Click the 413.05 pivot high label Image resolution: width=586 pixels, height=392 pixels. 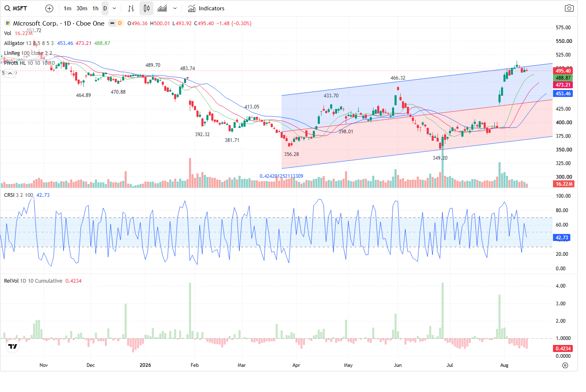252,107
